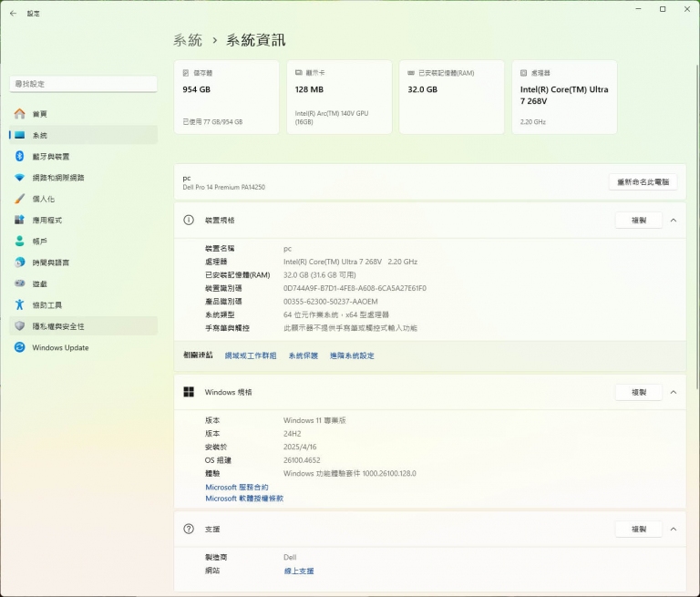Open the 128 MB graphics card tile
Image resolution: width=700 pixels, height=597 pixels.
[x=339, y=97]
